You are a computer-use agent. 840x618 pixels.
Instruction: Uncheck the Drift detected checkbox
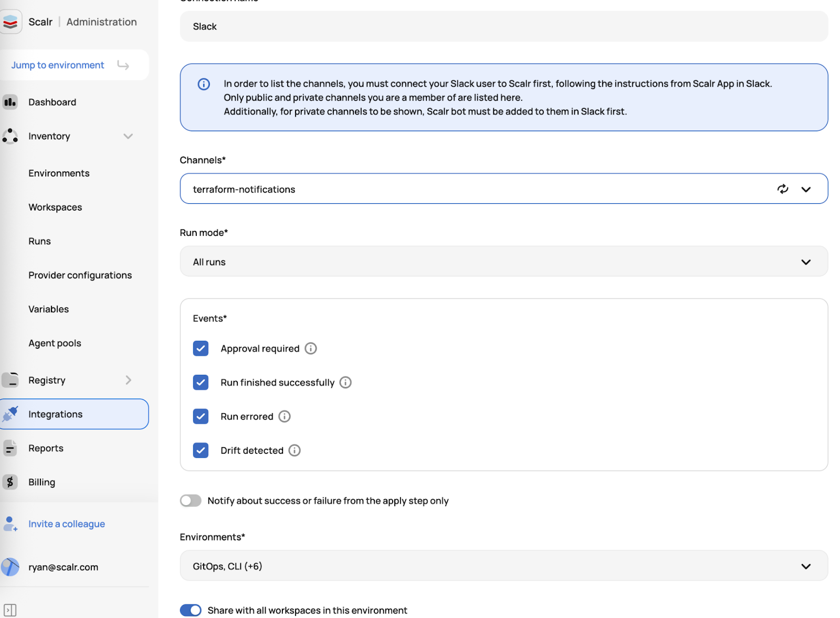[x=201, y=451]
